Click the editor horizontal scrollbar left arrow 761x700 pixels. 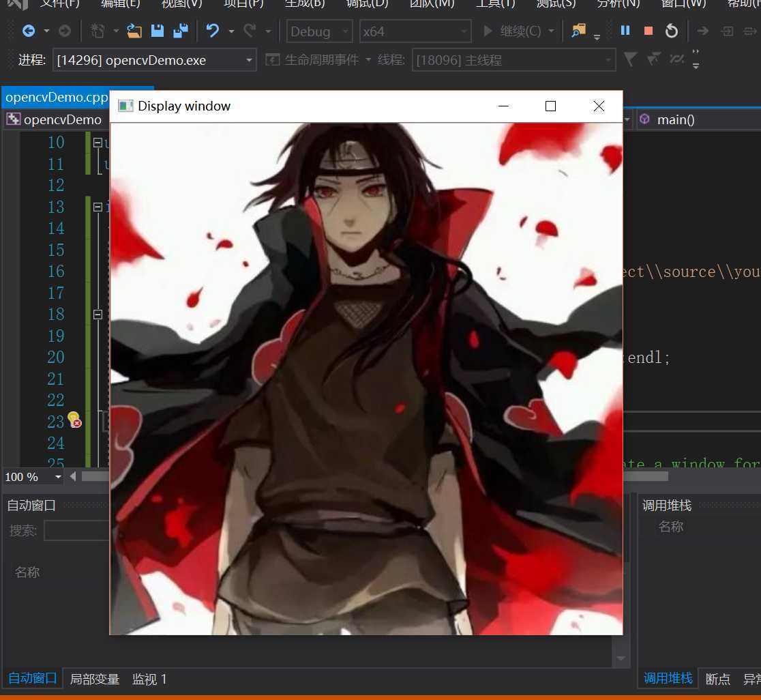[73, 477]
